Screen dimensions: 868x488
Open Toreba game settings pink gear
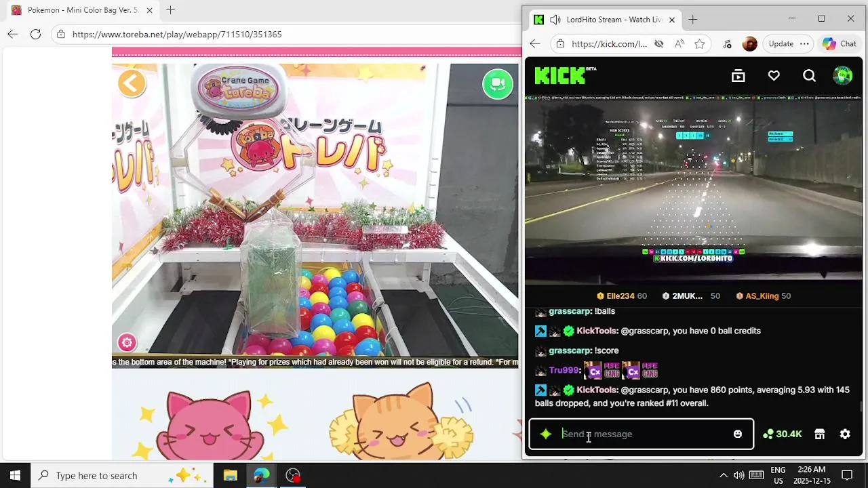click(x=127, y=342)
